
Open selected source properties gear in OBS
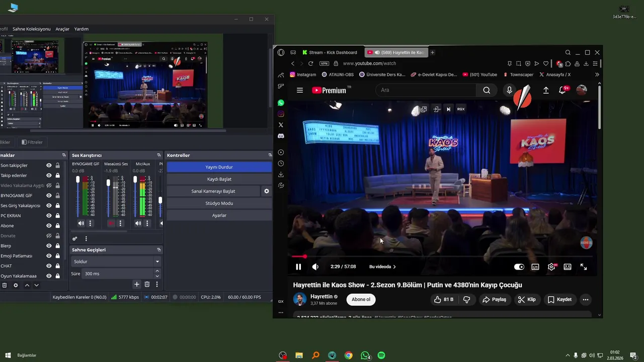[x=16, y=285]
